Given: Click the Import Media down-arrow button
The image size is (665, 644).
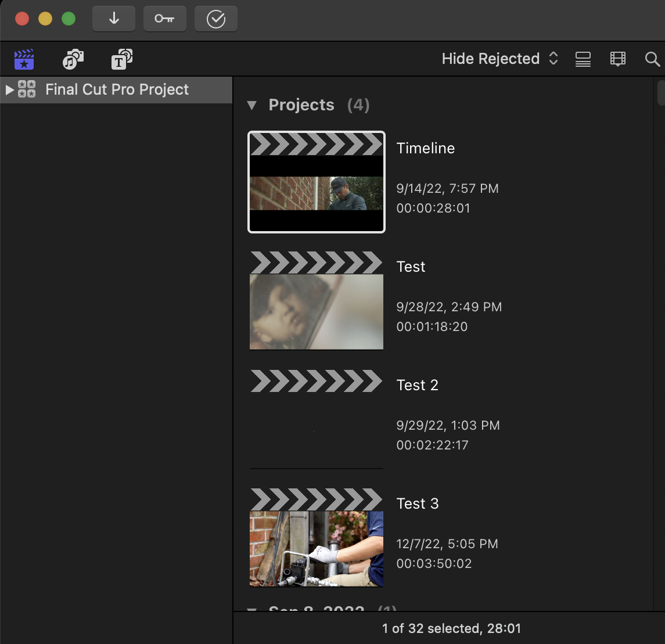Looking at the screenshot, I should tap(114, 19).
